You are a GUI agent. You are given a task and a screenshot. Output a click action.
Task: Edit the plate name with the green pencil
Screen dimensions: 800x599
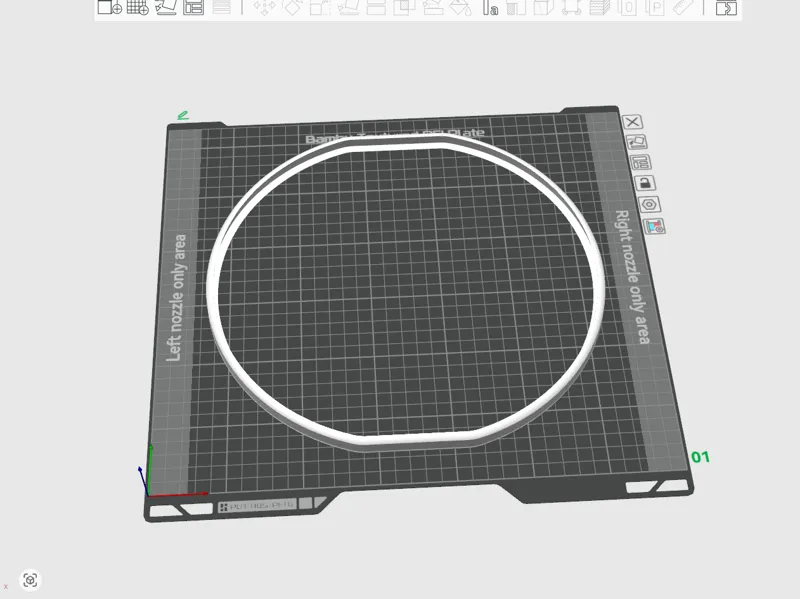pyautogui.click(x=183, y=116)
